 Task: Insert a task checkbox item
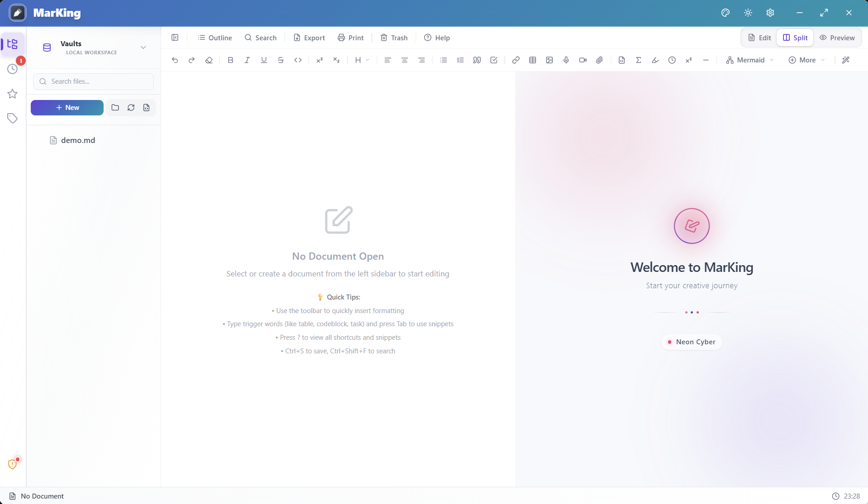point(493,60)
